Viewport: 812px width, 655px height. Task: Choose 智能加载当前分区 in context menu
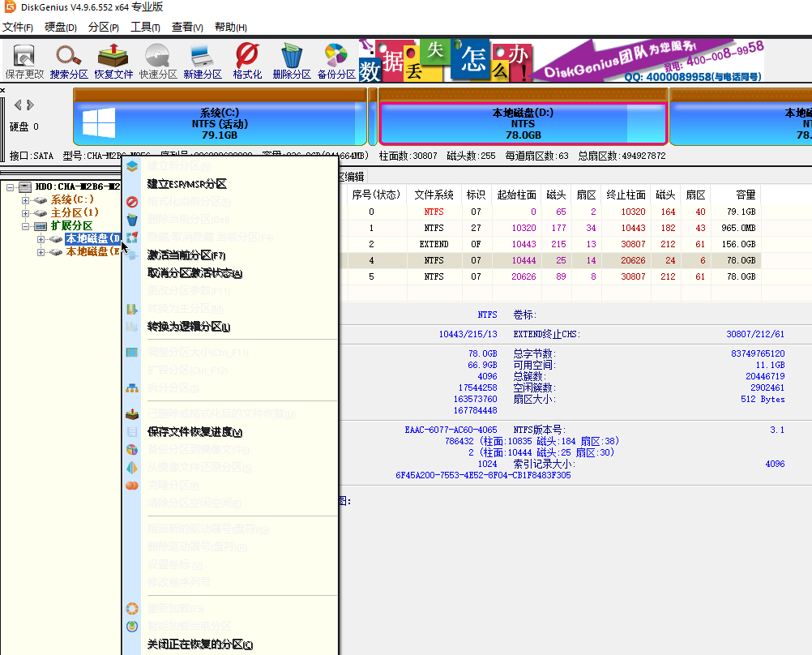coord(189,626)
